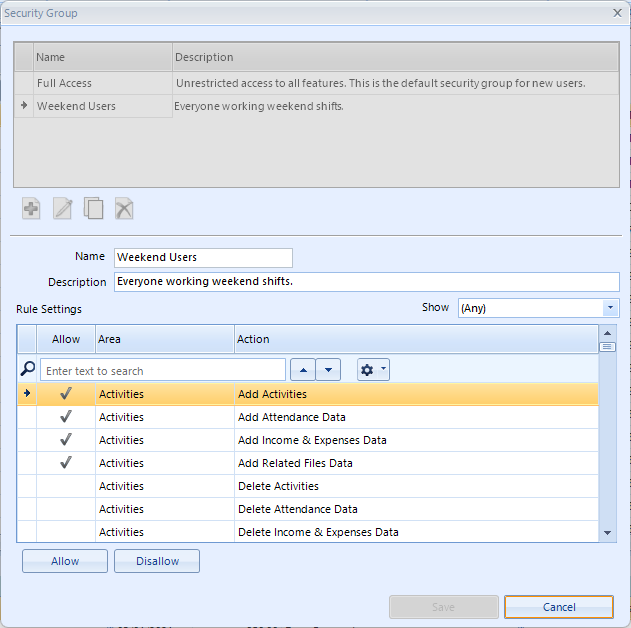Screen dimensions: 631x628
Task: Click Activities area cell of Add Attendance Data row
Action: tap(165, 417)
